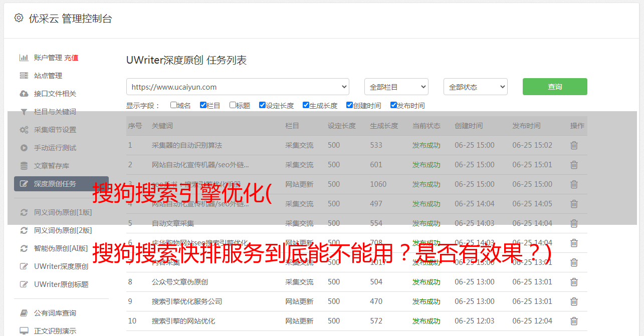
Task: Open 公有词库查询 in the sidebar
Action: (x=55, y=313)
